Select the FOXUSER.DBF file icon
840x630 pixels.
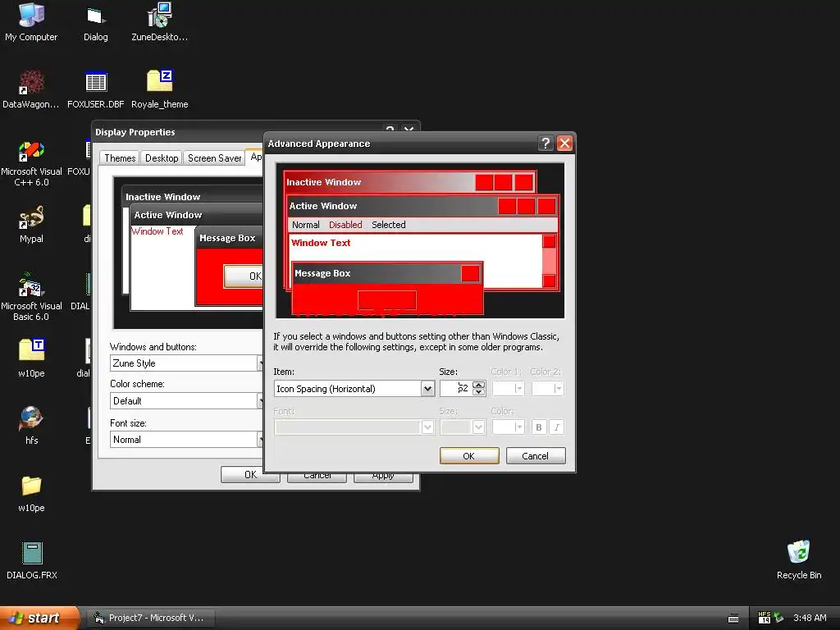[x=96, y=89]
